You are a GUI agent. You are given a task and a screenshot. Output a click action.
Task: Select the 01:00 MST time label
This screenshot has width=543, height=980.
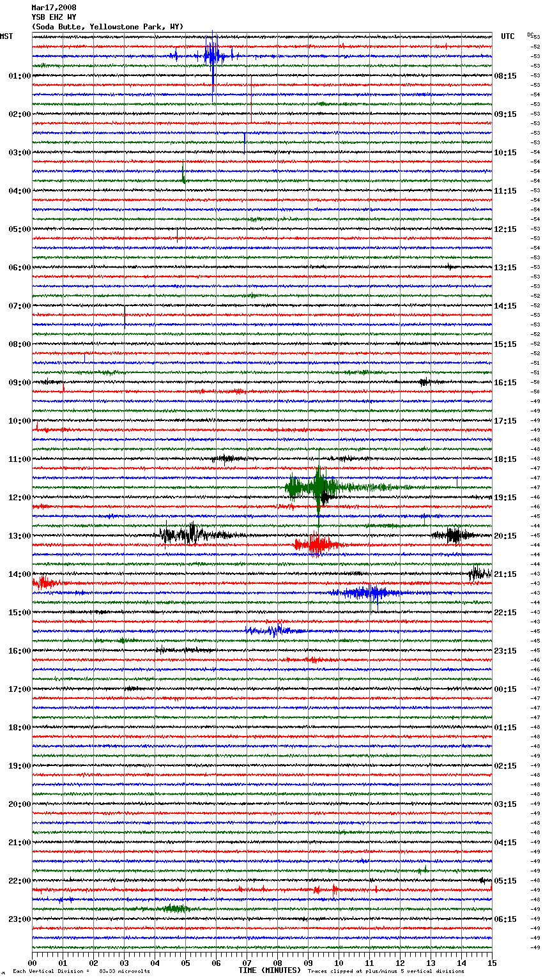coord(20,76)
